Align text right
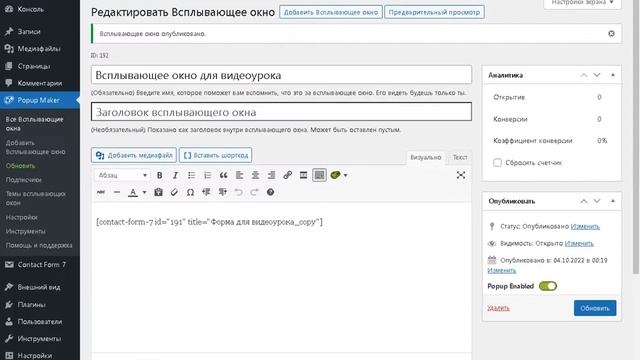Screen dimensions: 640x360 point(271,175)
